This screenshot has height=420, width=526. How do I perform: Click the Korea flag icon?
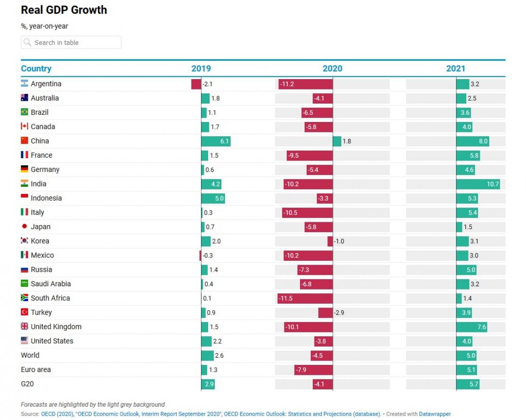pos(24,241)
